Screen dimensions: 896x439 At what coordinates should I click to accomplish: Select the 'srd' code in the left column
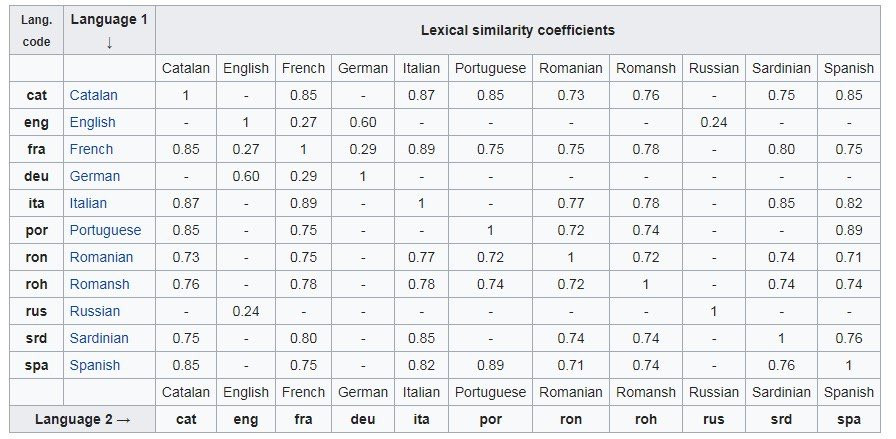coord(35,339)
